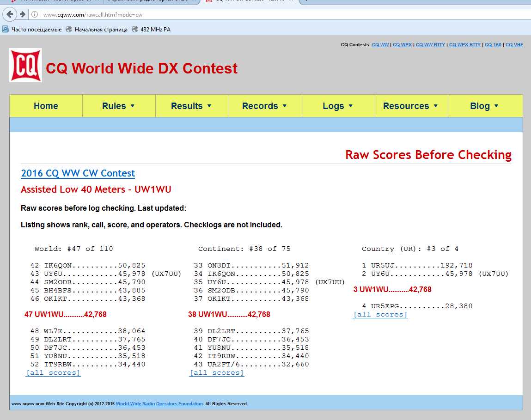Viewport: 531px width, 420px height.
Task: Click the red CQ logo image
Action: pos(26,65)
